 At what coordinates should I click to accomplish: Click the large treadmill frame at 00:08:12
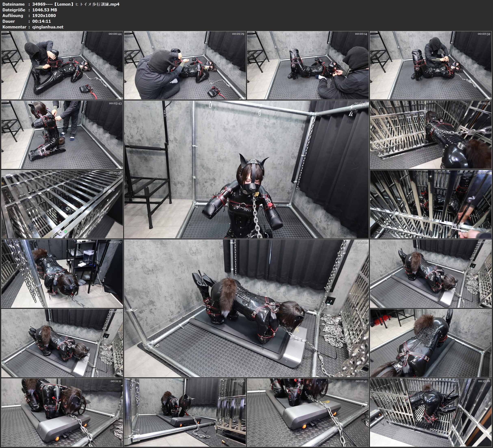(246, 308)
